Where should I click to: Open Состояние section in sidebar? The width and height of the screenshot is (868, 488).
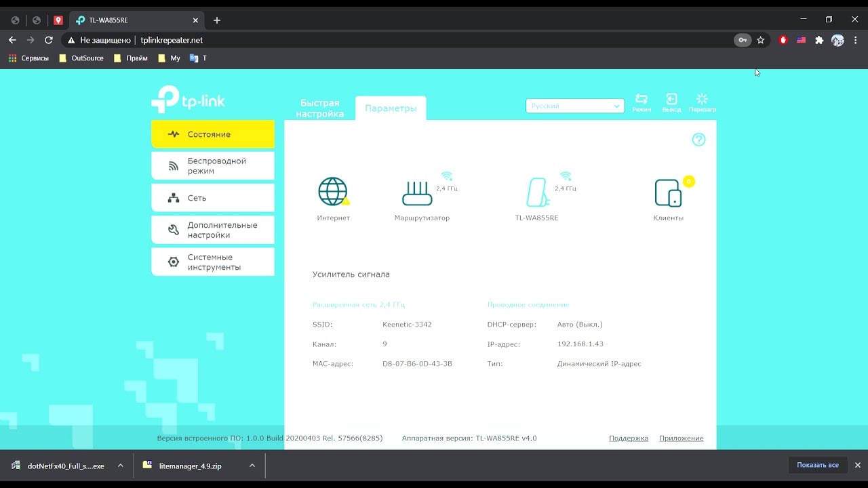click(x=213, y=134)
